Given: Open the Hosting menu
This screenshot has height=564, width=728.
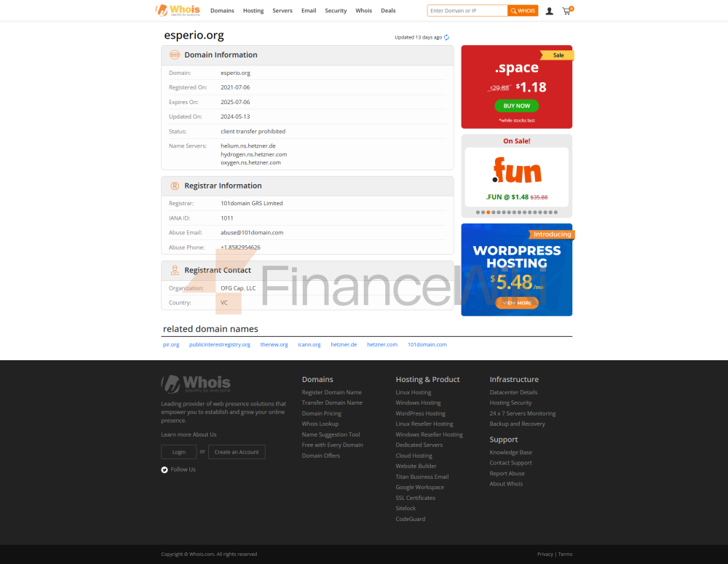Looking at the screenshot, I should tap(253, 11).
